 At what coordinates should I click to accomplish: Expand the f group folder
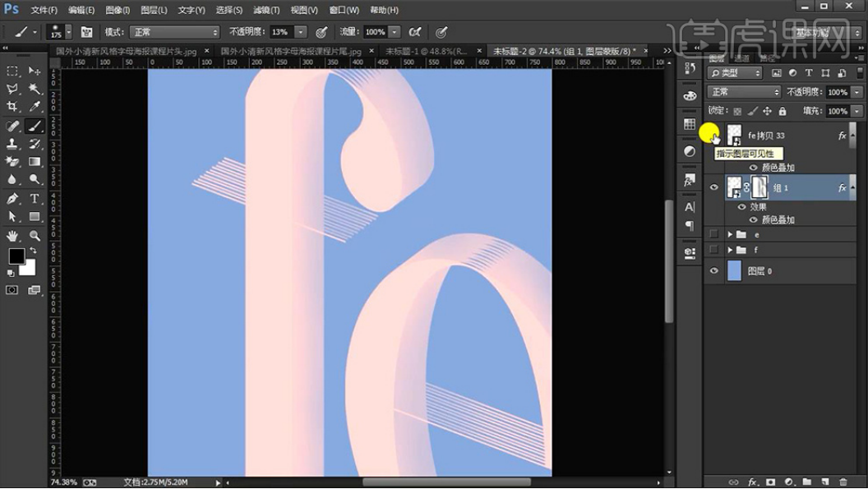(730, 251)
